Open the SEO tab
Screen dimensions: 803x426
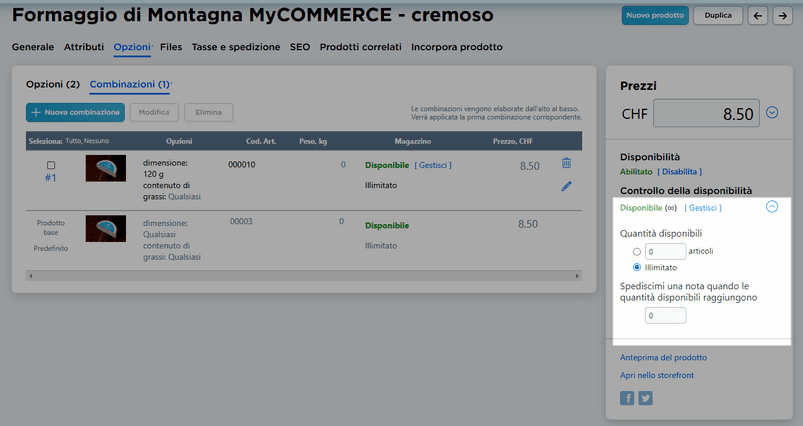[300, 47]
